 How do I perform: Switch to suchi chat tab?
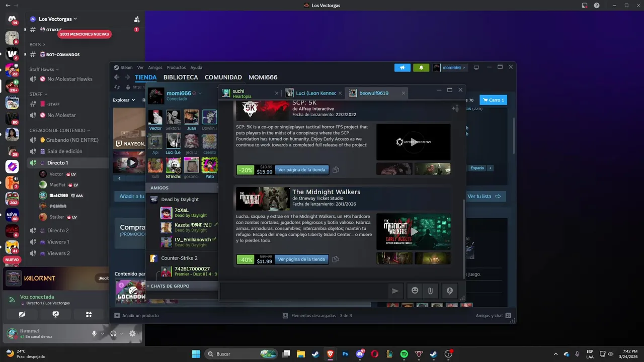(x=250, y=93)
